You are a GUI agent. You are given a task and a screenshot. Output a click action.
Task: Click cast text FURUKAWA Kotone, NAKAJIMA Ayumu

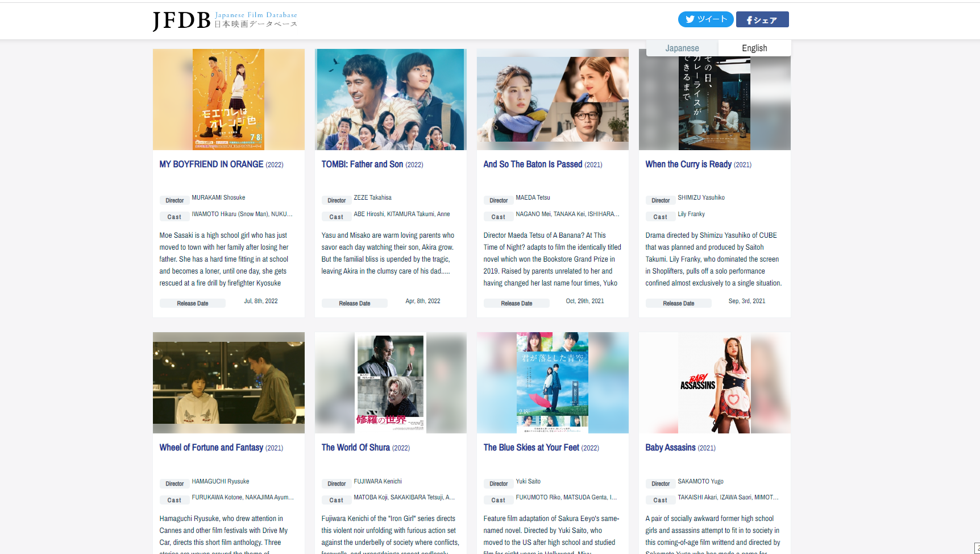click(243, 497)
